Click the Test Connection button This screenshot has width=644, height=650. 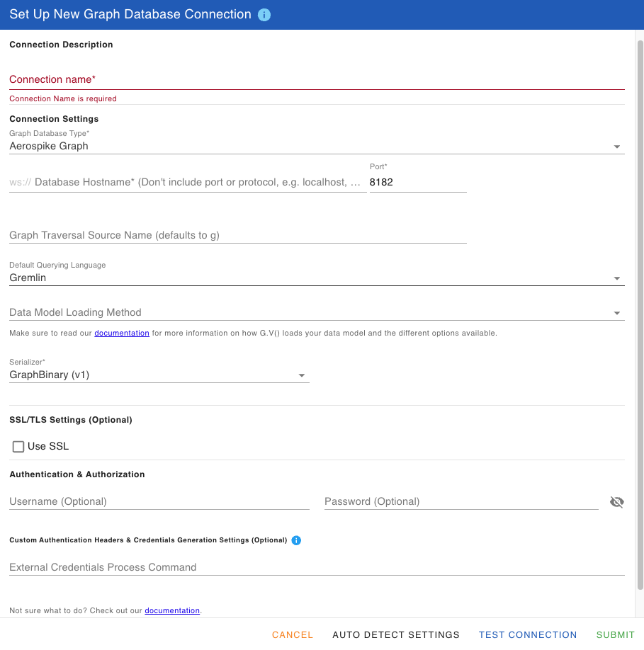528,635
